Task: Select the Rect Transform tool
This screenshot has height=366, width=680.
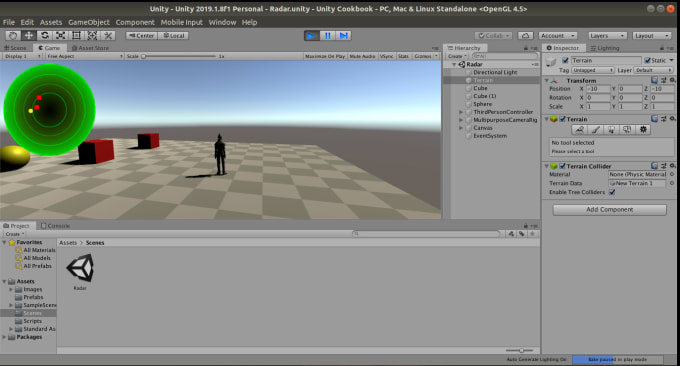Action: (x=76, y=36)
